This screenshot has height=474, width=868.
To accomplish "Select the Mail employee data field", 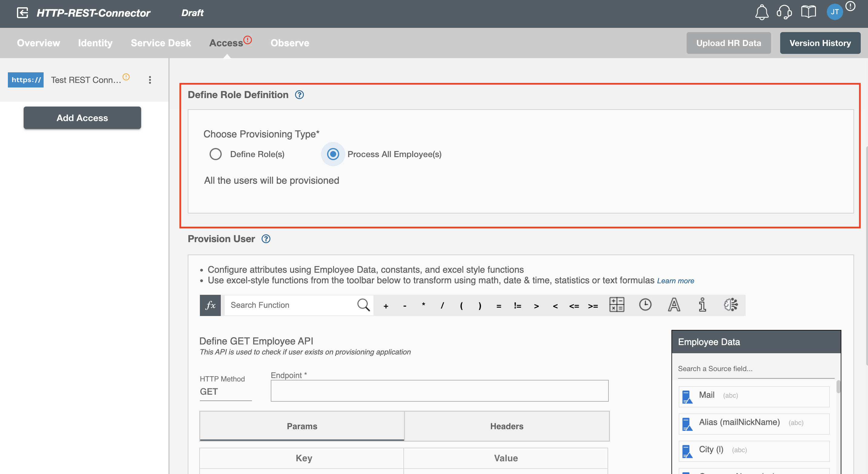I will point(754,396).
